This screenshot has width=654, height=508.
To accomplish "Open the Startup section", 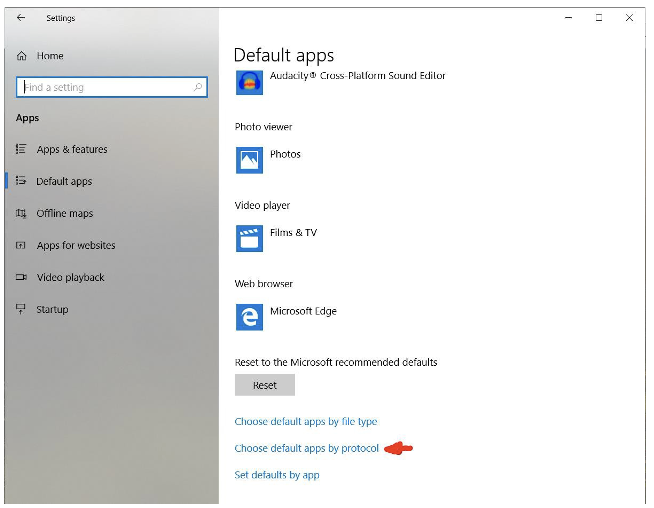I will click(52, 309).
